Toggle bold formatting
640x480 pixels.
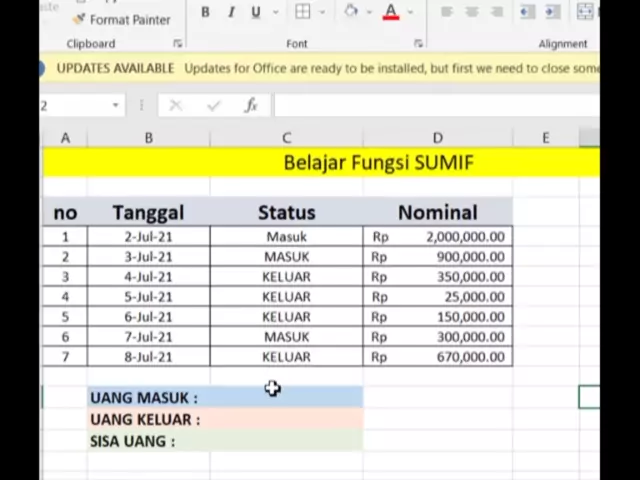point(205,12)
